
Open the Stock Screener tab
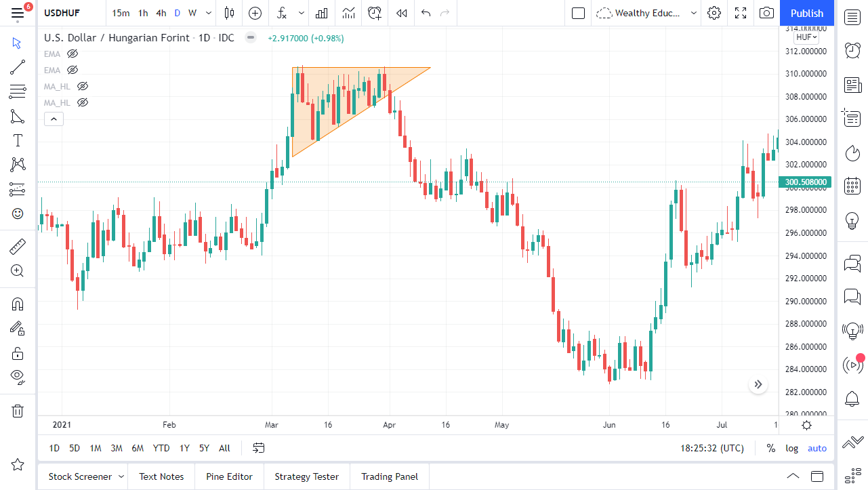click(x=80, y=476)
